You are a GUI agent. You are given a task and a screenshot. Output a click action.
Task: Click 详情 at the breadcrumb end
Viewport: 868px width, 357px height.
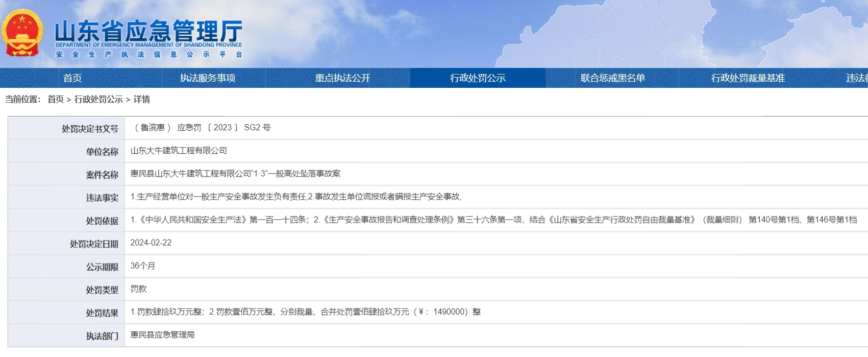pos(142,100)
